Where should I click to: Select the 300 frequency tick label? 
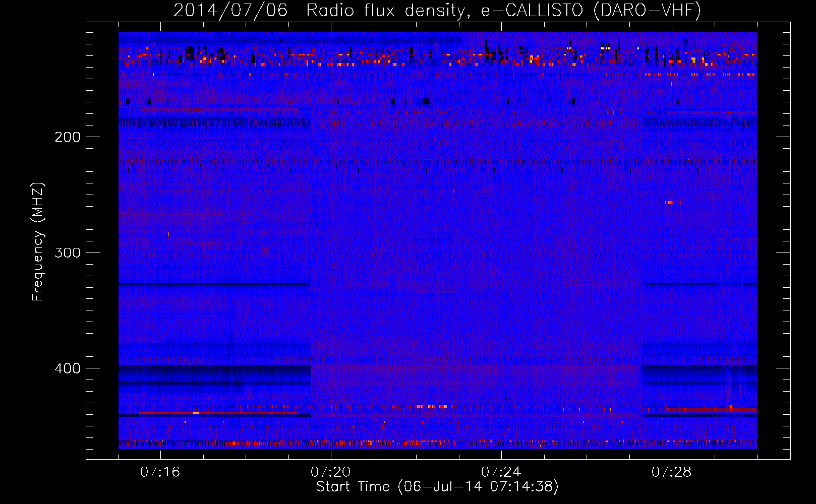(68, 253)
